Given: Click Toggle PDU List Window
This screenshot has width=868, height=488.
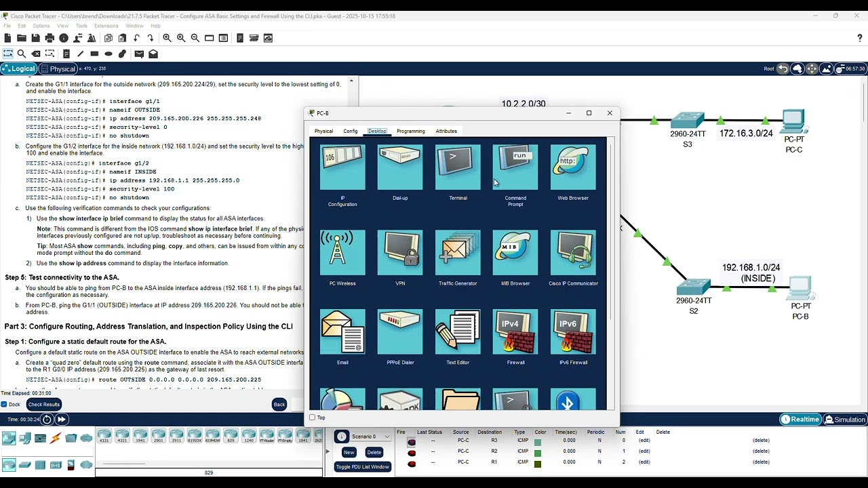Looking at the screenshot, I should [362, 467].
